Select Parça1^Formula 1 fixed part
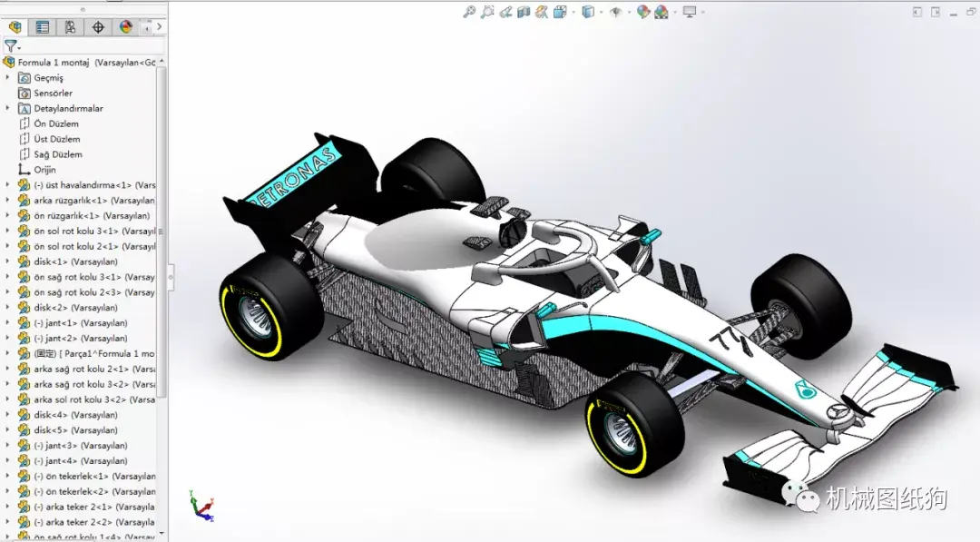The image size is (980, 542). [x=86, y=353]
